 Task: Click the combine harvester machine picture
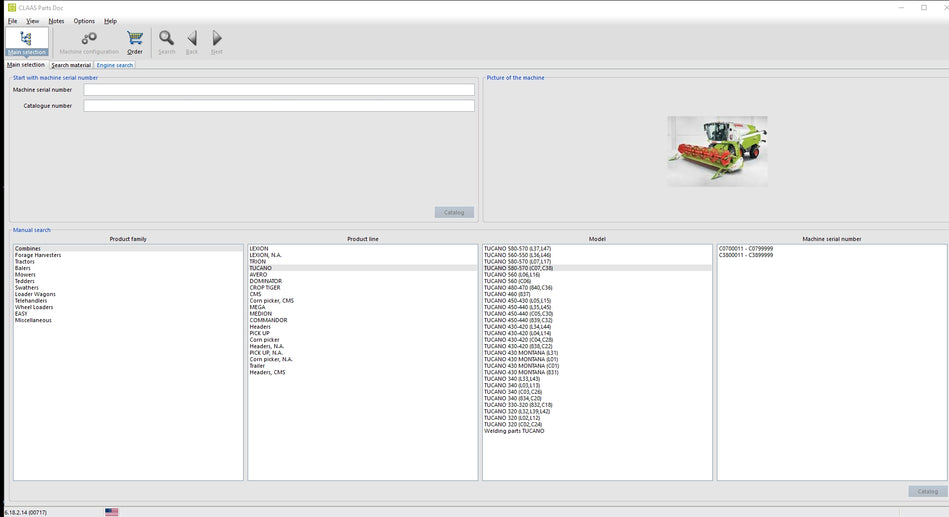(717, 151)
